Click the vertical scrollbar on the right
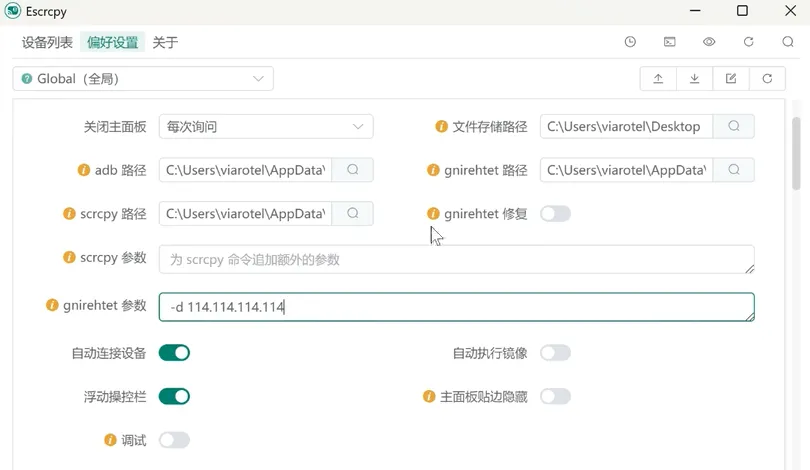The image size is (810, 470). click(796, 150)
